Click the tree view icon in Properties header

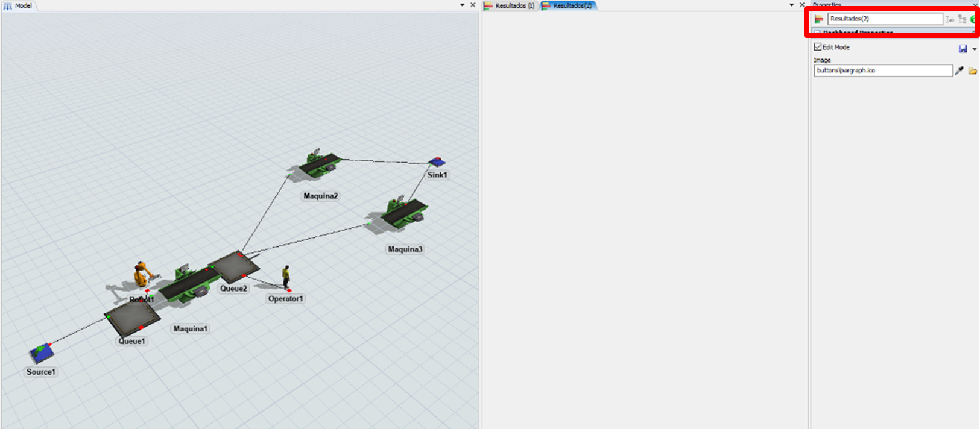pyautogui.click(x=962, y=19)
